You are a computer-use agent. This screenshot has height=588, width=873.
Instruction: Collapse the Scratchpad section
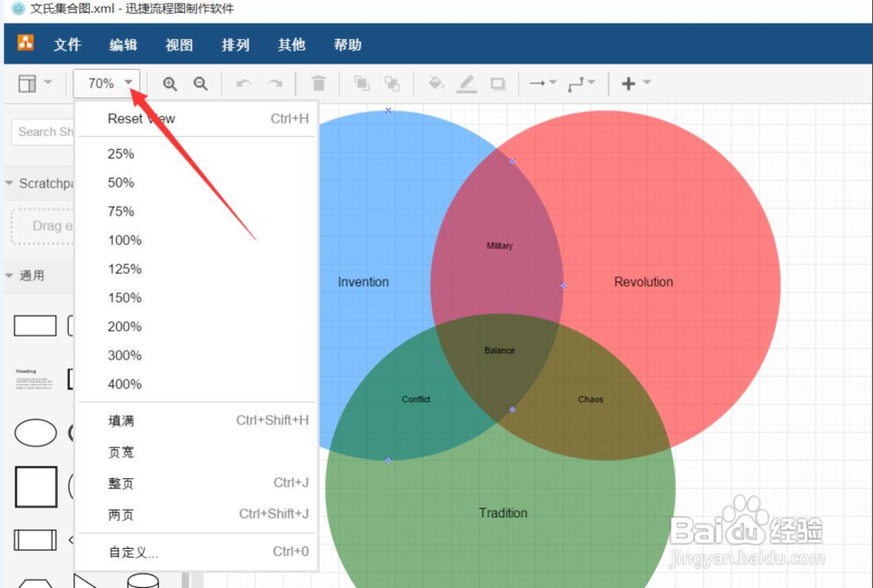pyautogui.click(x=10, y=183)
